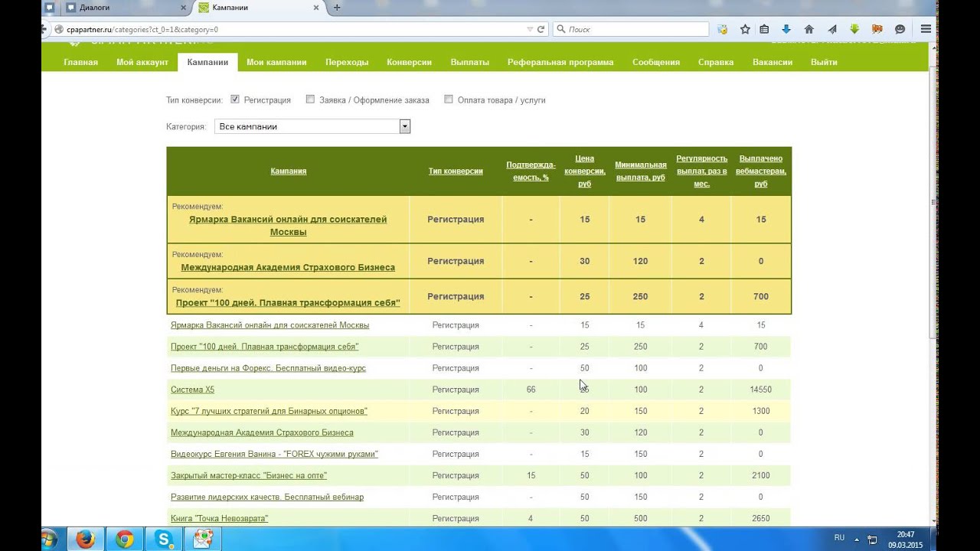Sort by Цена конверсии column header
The height and width of the screenshot is (551, 980).
(585, 171)
